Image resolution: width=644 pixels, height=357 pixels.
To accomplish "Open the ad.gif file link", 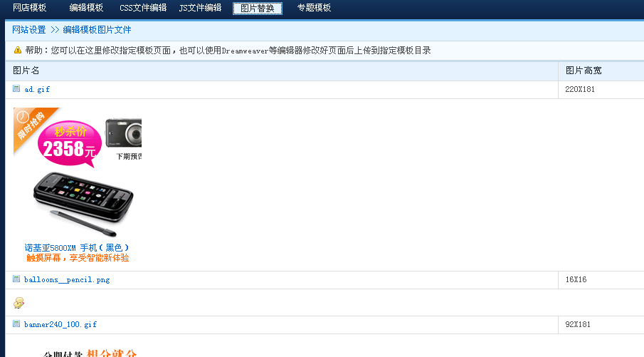I will pos(37,89).
